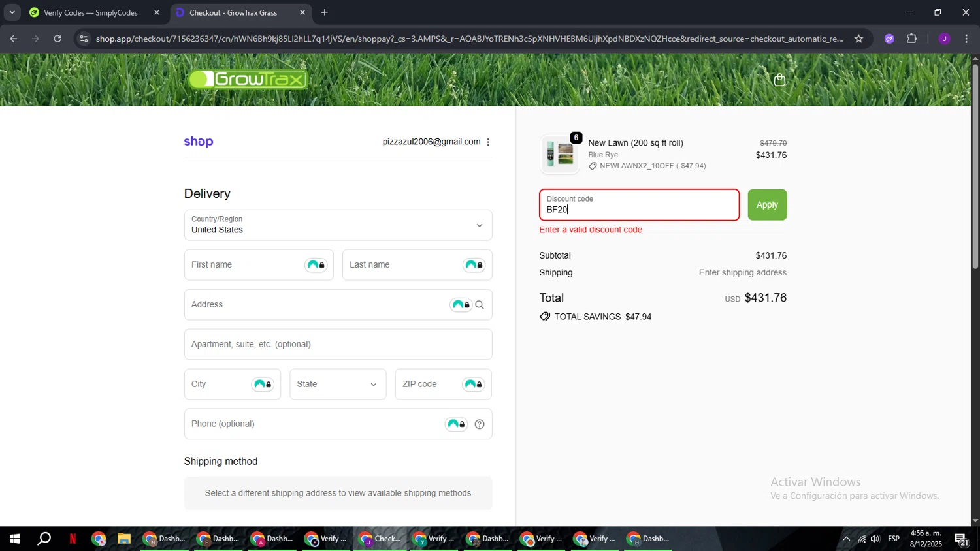View site information icon in address bar
The width and height of the screenshot is (980, 551).
tap(83, 39)
